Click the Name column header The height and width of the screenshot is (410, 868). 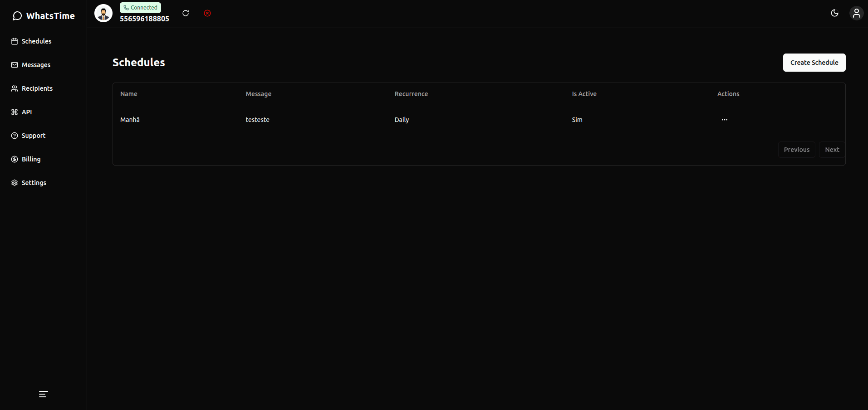[x=129, y=94]
